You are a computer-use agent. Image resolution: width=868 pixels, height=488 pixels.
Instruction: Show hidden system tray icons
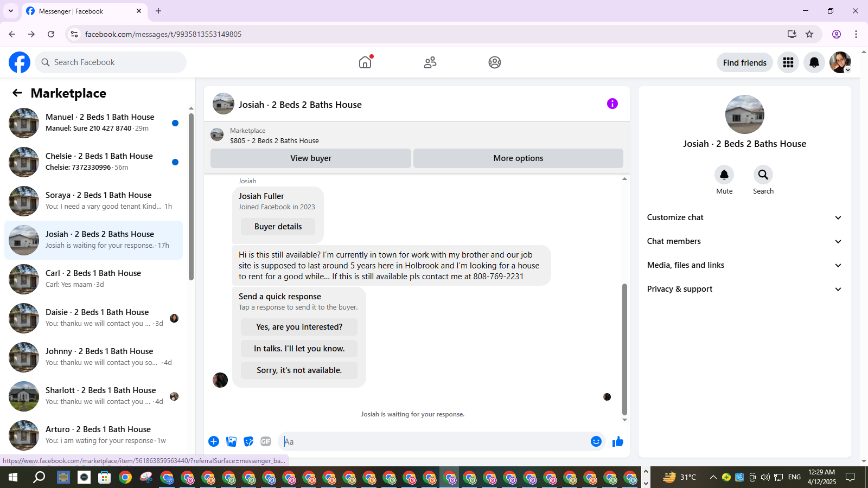713,477
